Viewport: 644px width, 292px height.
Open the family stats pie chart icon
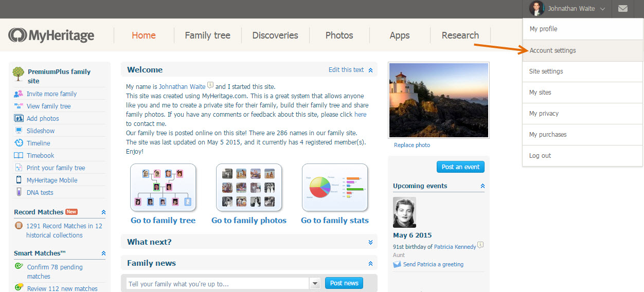tap(335, 188)
